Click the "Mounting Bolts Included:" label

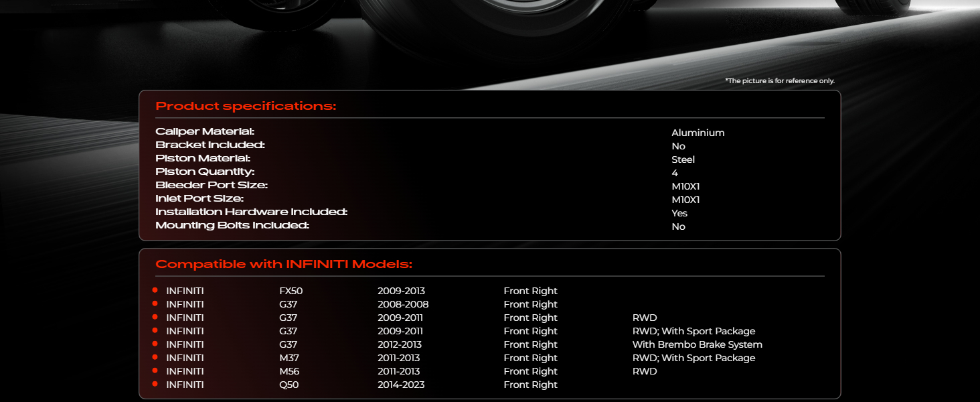click(x=232, y=225)
